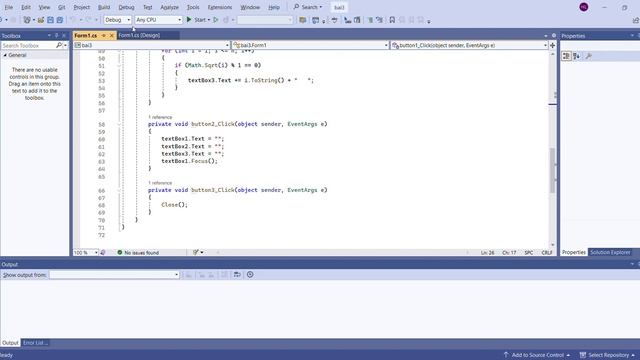Click the Toggle Word Wrap icon in Output
The height and width of the screenshot is (360, 640).
click(237, 275)
